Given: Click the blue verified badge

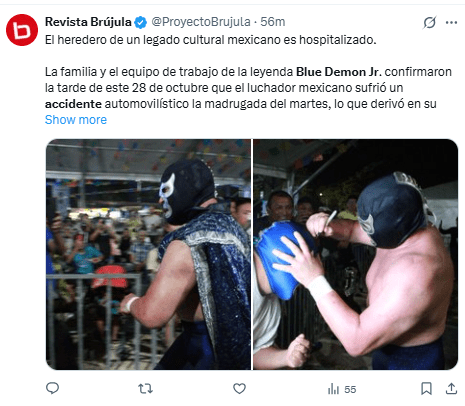Looking at the screenshot, I should 140,22.
